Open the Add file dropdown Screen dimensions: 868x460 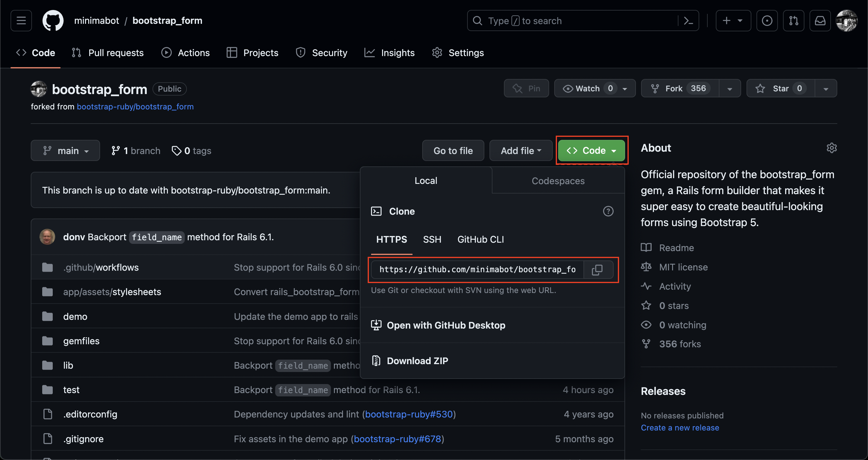520,151
